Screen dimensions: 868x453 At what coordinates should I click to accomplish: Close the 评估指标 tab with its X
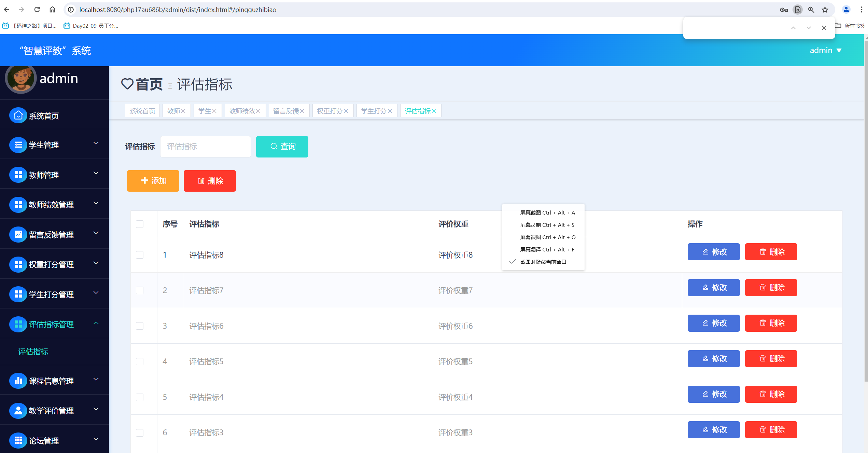[434, 111]
